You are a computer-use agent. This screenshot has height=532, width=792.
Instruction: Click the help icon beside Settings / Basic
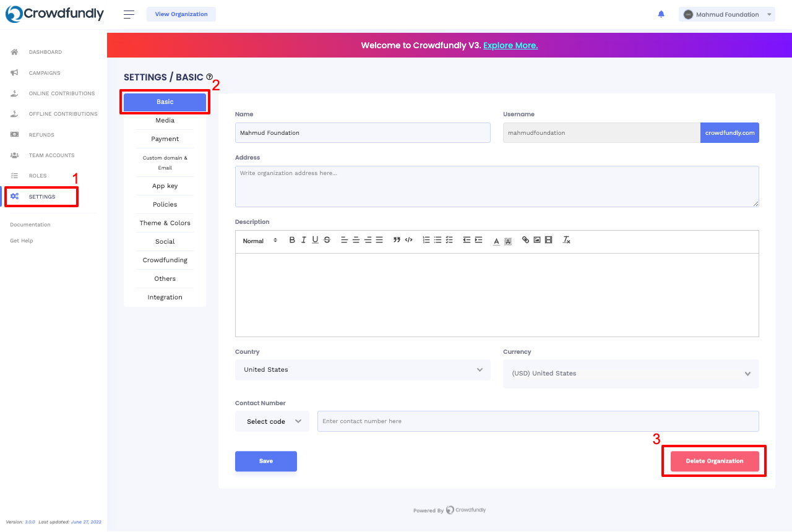pos(209,77)
